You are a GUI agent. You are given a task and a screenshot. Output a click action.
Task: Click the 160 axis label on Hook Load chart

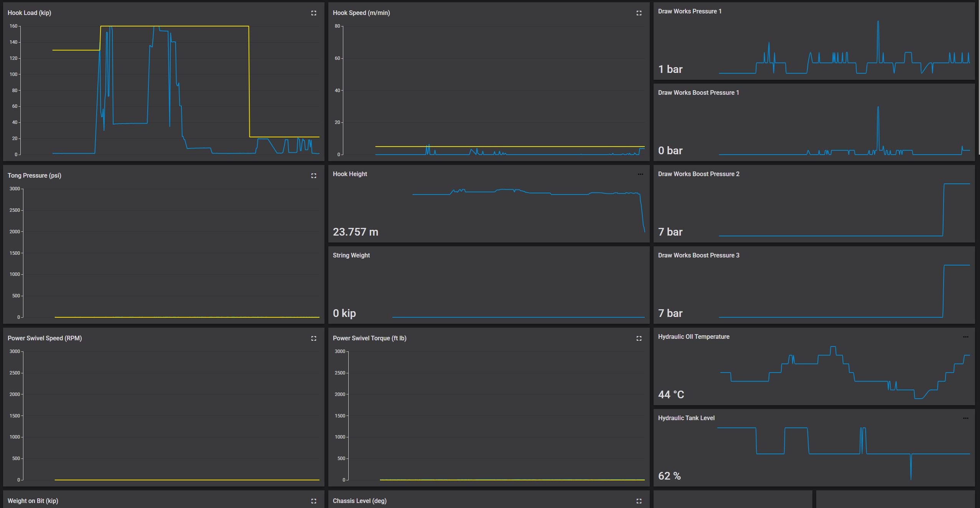(13, 26)
